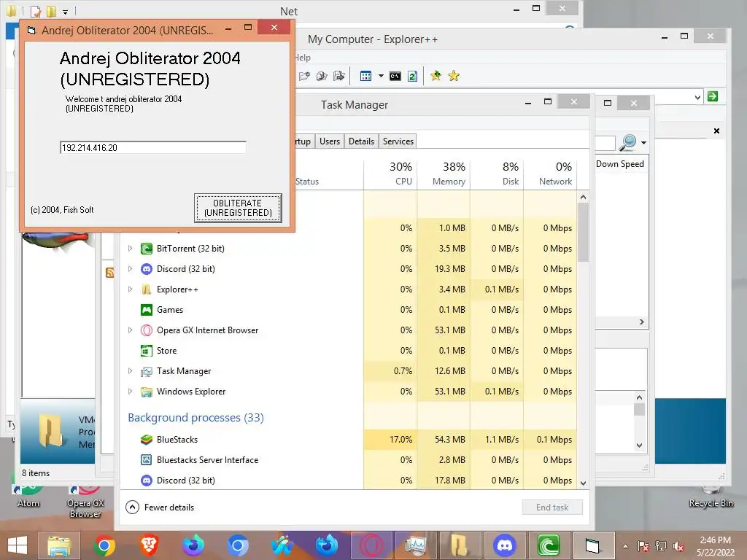Open the views dropdown arrow in Explorer++ toolbar
This screenshot has height=560, width=747.
point(381,76)
